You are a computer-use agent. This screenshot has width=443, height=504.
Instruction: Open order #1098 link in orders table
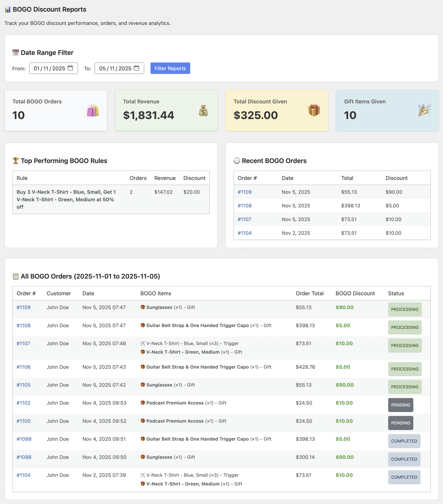24,457
